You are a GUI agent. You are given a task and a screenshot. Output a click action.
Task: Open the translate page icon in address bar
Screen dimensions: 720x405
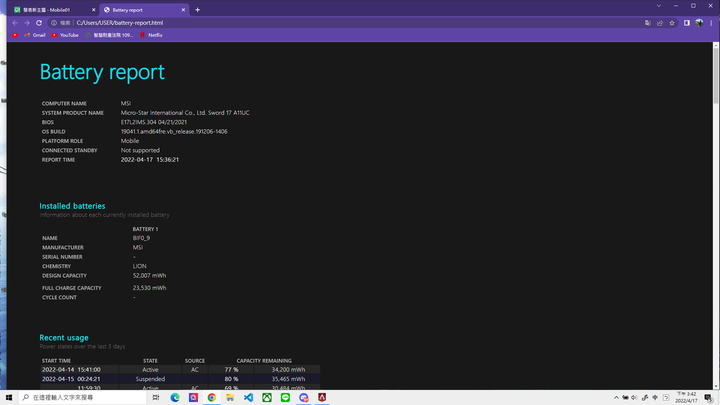(x=647, y=23)
